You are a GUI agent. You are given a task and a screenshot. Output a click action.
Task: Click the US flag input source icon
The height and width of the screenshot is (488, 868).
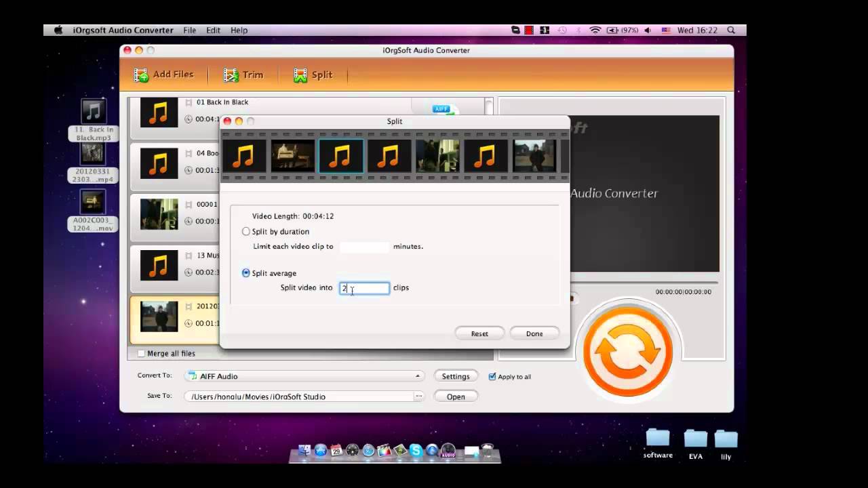point(666,30)
